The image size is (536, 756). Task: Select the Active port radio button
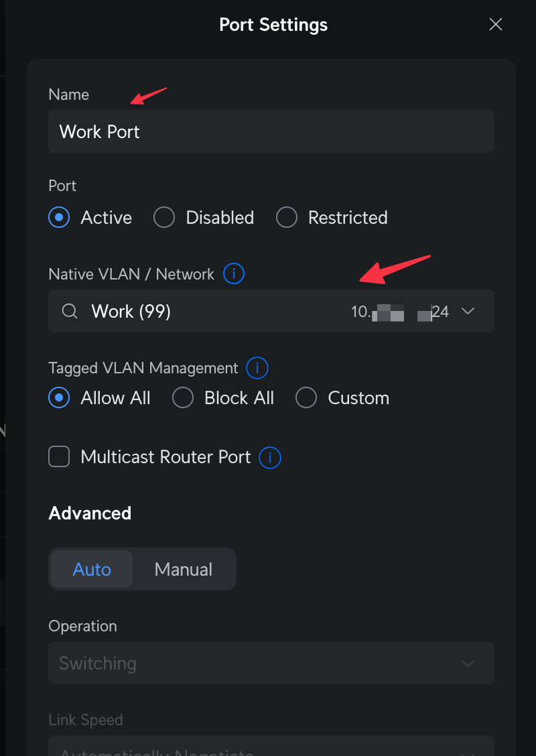pos(59,217)
